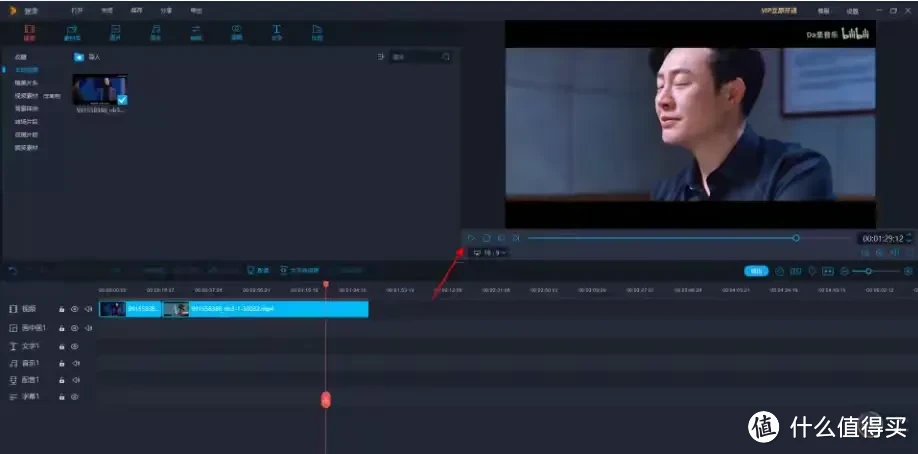The height and width of the screenshot is (454, 918).
Task: Click the 文字1 track T icon
Action: (13, 346)
